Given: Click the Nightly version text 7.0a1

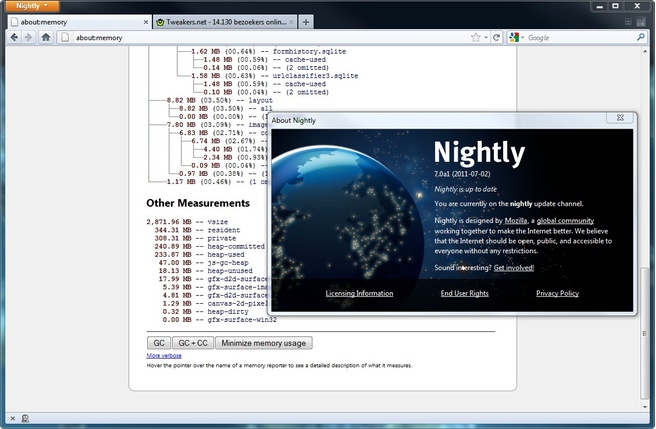Looking at the screenshot, I should pyautogui.click(x=462, y=174).
